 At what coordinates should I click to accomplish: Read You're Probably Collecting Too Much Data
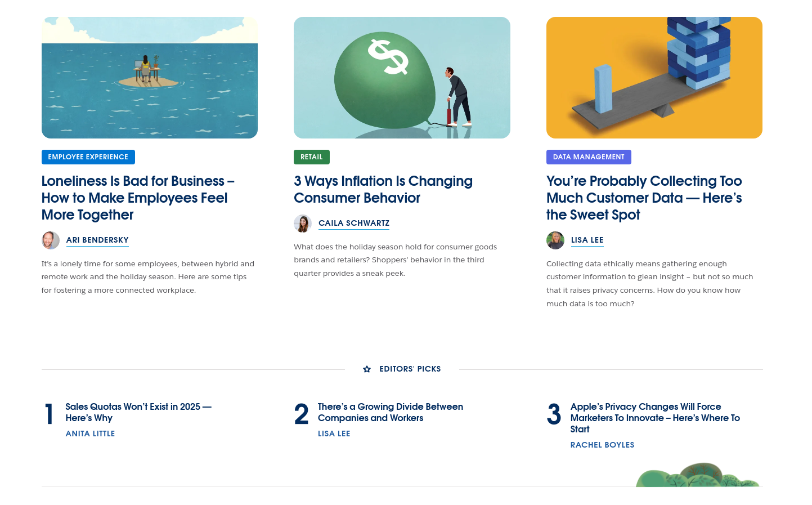pyautogui.click(x=644, y=198)
